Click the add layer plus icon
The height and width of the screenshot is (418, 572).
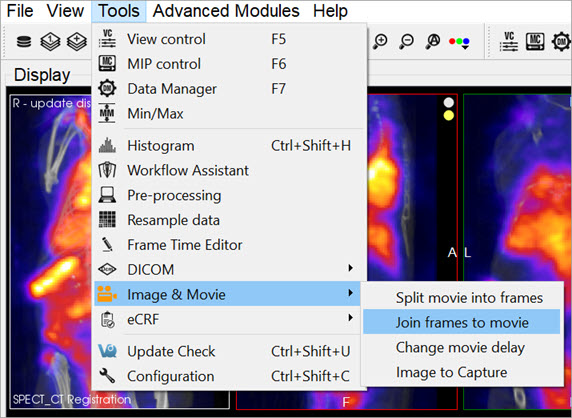pos(77,42)
